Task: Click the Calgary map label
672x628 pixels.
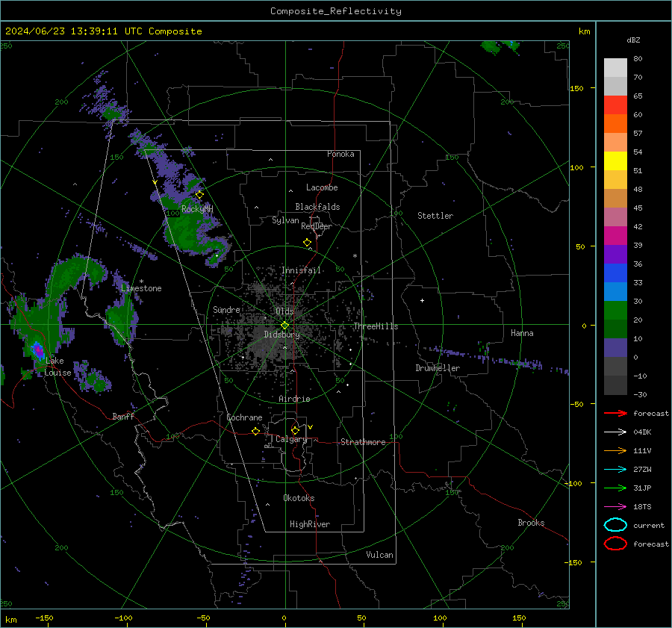Action: (291, 439)
